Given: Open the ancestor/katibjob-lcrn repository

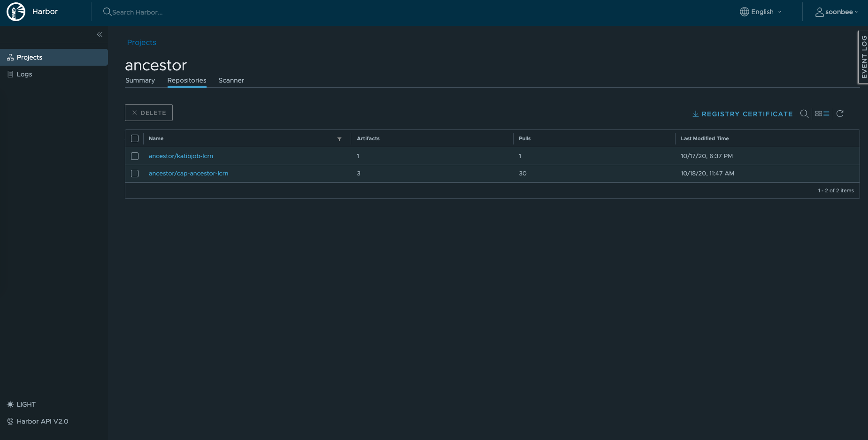Looking at the screenshot, I should [181, 156].
